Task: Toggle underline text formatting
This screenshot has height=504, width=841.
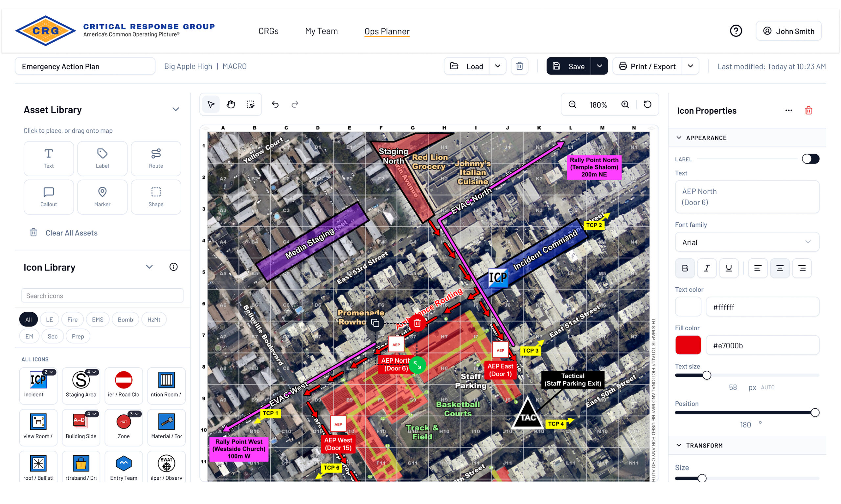Action: tap(729, 268)
